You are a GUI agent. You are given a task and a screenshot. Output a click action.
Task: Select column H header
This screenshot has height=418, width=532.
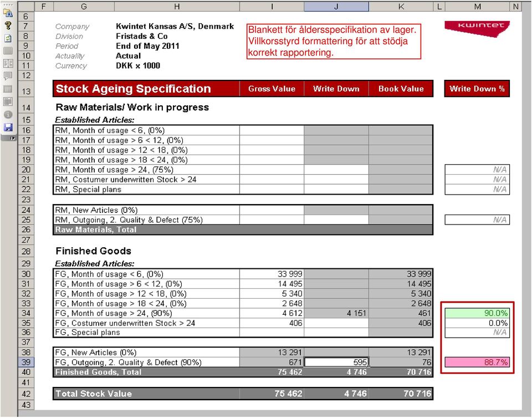[x=177, y=7]
